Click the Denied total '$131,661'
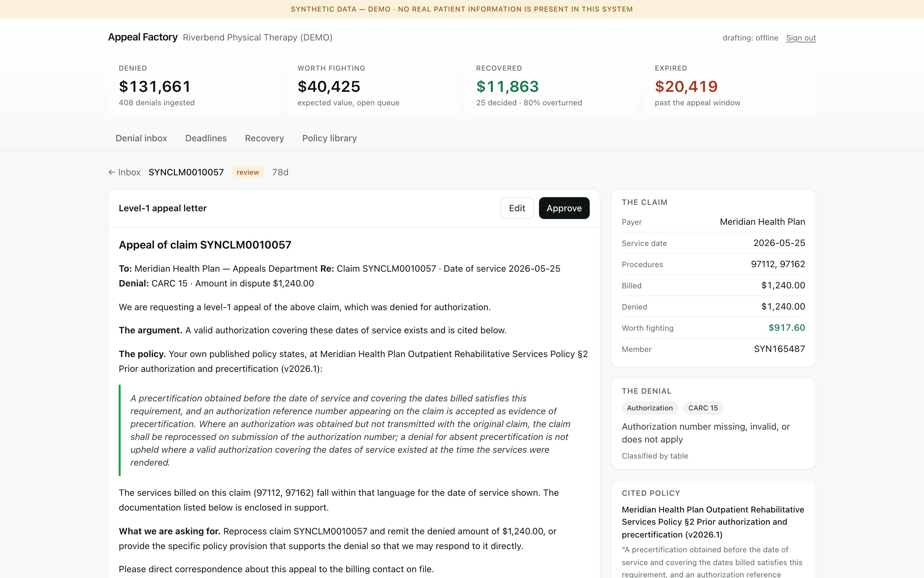Image resolution: width=924 pixels, height=578 pixels. point(155,86)
